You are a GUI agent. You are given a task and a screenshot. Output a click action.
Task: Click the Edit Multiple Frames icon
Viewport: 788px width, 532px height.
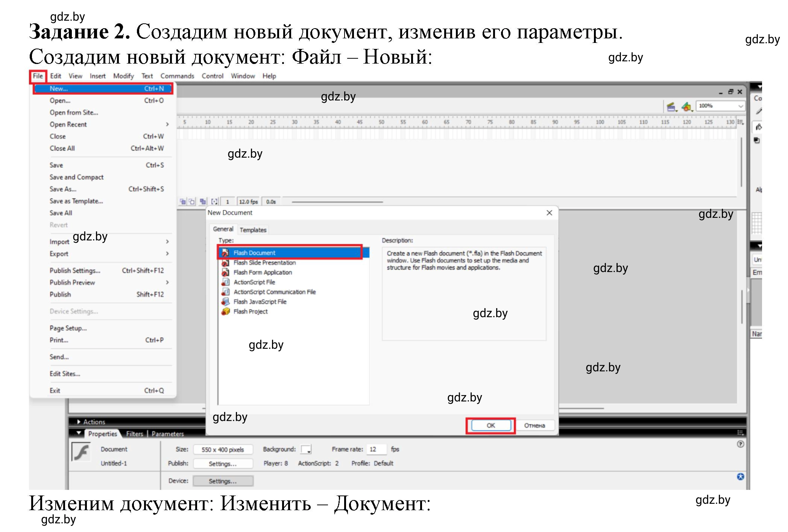pos(203,202)
